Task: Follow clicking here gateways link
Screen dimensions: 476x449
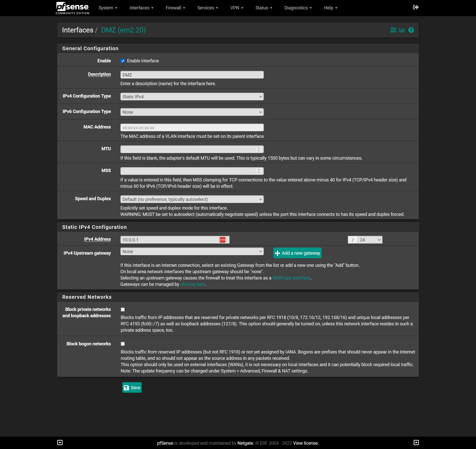Action: 193,284
